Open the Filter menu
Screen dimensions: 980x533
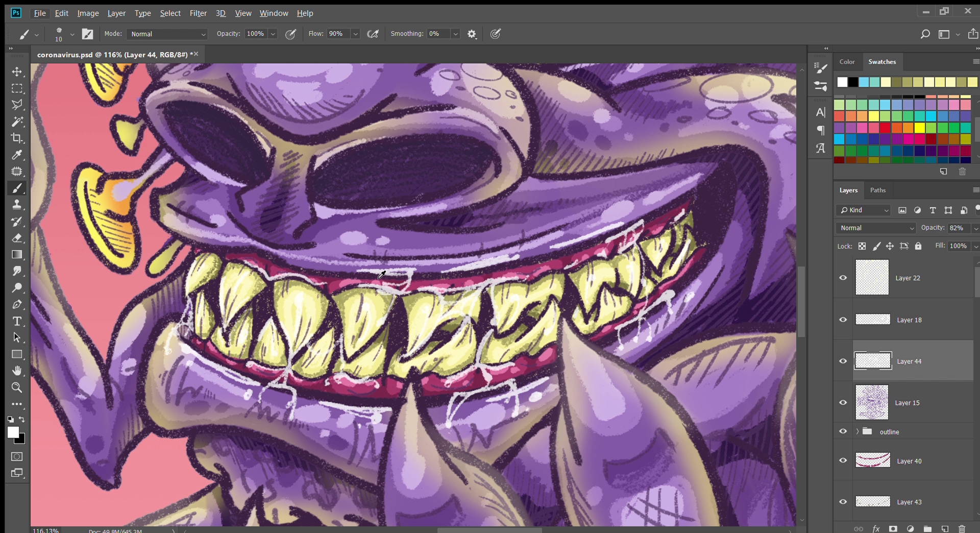point(198,13)
